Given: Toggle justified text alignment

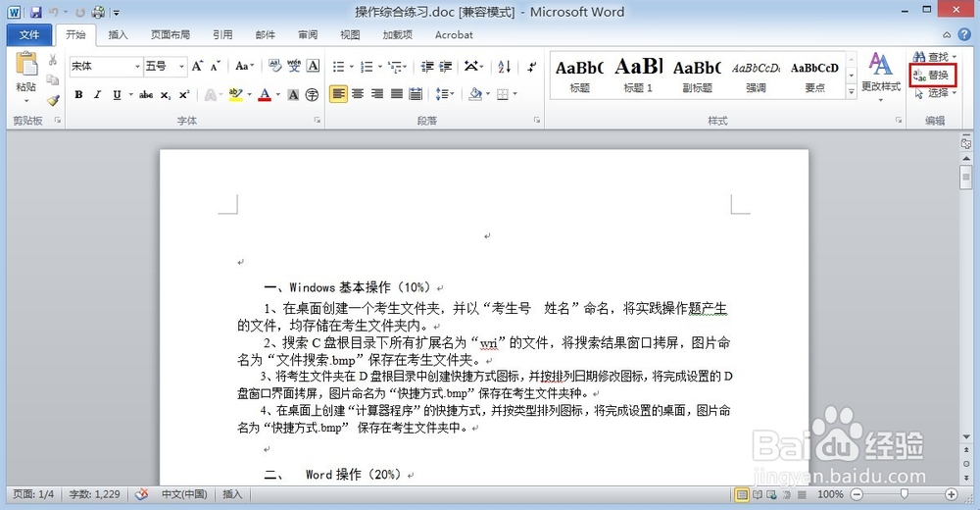Looking at the screenshot, I should pyautogui.click(x=396, y=94).
